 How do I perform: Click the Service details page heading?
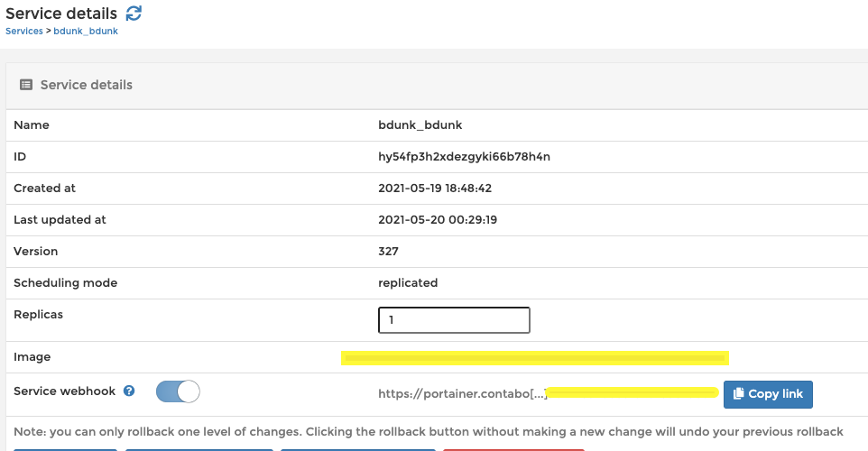tap(61, 14)
